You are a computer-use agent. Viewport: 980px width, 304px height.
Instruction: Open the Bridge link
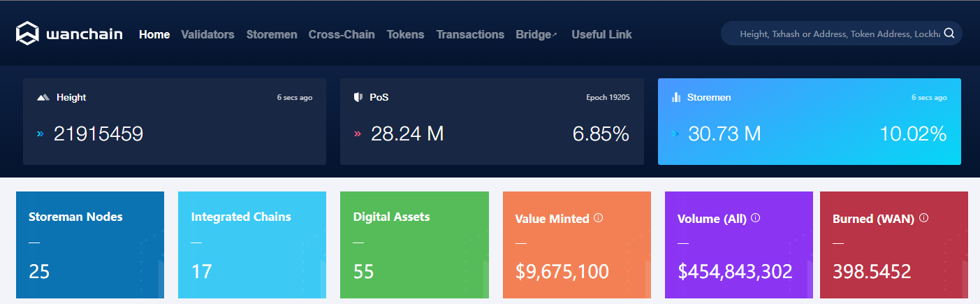pos(536,34)
